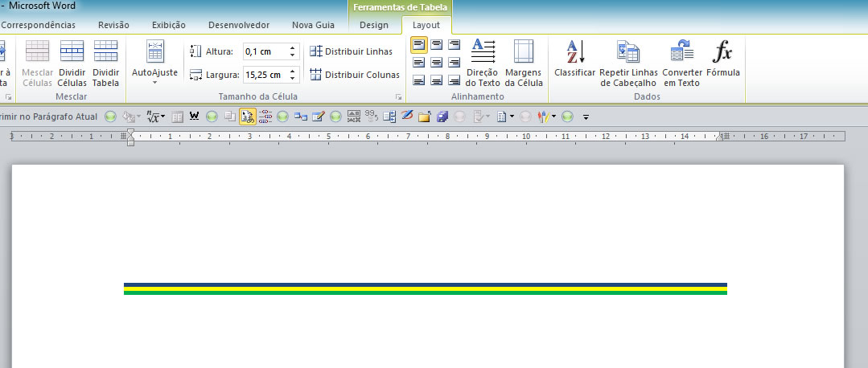Switch to the Desenvolvedor tab
The height and width of the screenshot is (368, 868).
tap(239, 25)
